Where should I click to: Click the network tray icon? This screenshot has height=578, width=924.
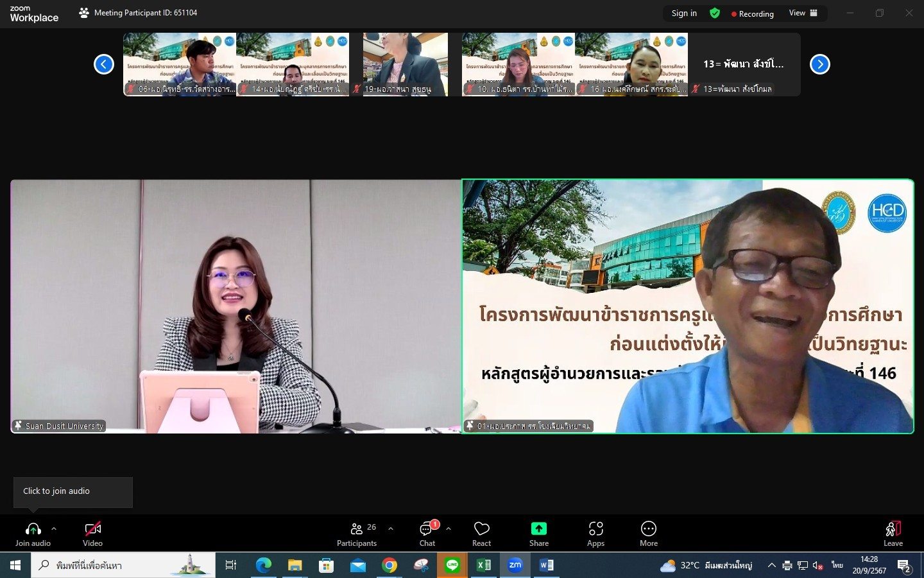pos(802,565)
